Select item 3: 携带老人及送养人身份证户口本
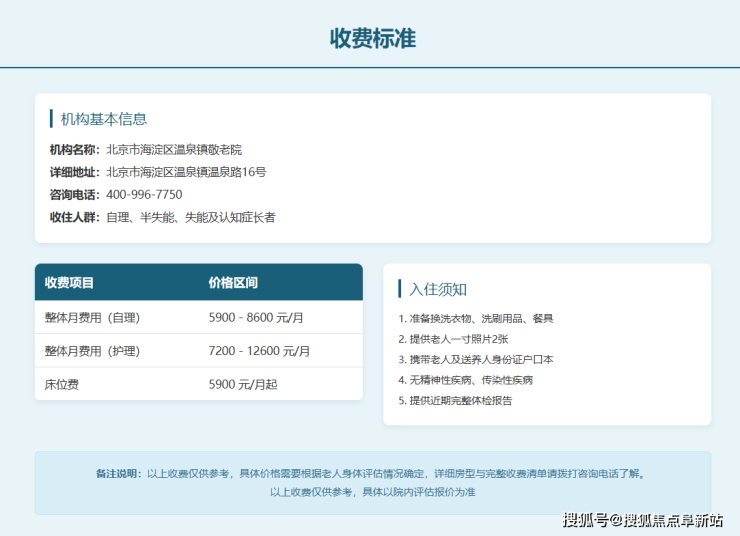This screenshot has height=536, width=740. tap(476, 360)
